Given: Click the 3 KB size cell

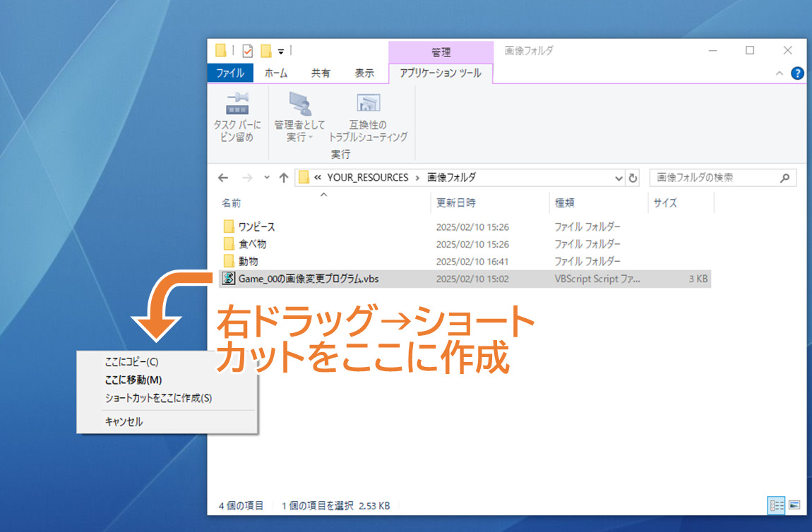Looking at the screenshot, I should point(698,279).
